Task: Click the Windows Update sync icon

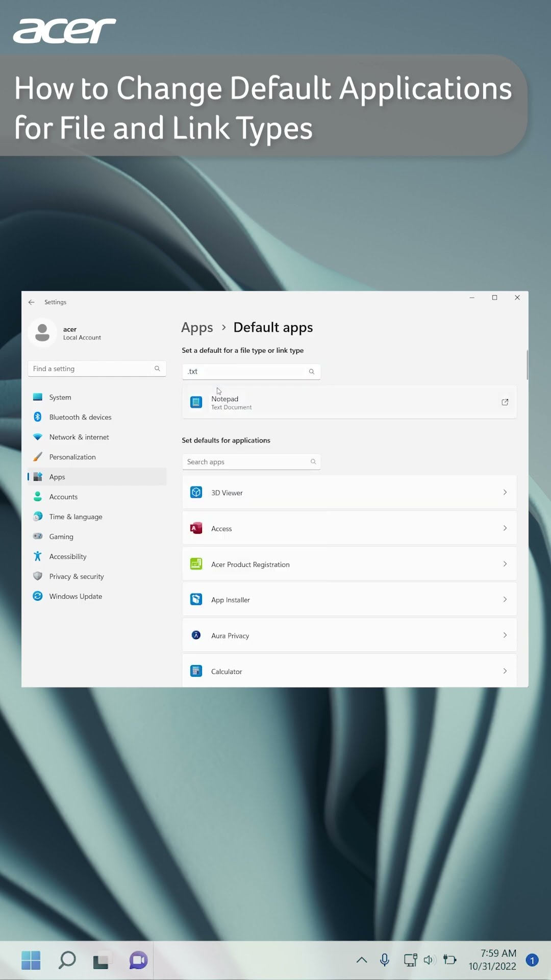Action: (x=38, y=596)
